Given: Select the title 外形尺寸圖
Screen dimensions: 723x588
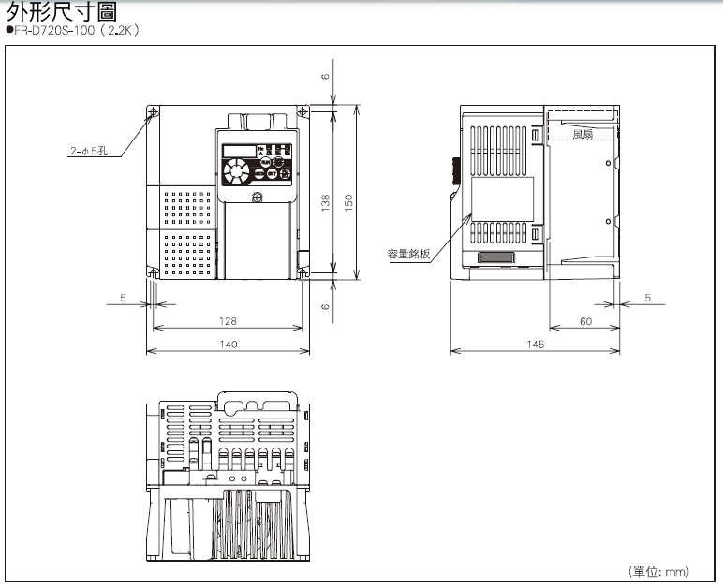Looking at the screenshot, I should (x=61, y=11).
